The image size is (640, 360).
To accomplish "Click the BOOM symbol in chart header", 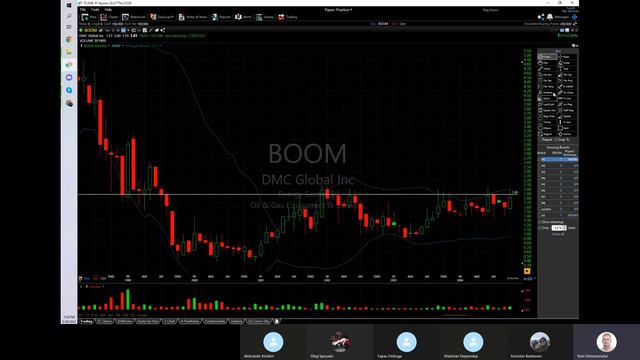I will pos(91,30).
